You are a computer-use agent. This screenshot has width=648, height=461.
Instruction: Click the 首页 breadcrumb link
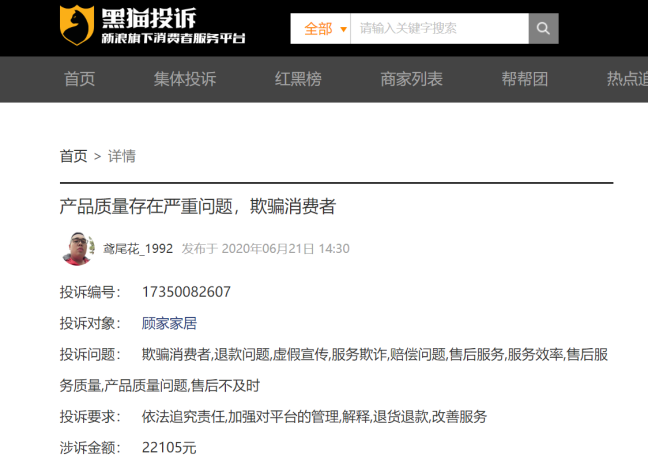(73, 156)
